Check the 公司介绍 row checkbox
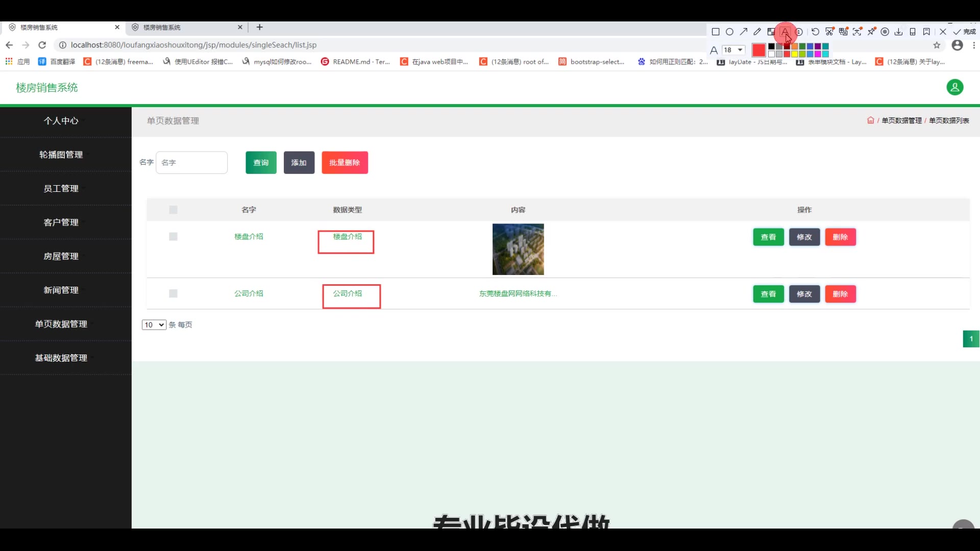Viewport: 980px width, 551px height. point(173,294)
